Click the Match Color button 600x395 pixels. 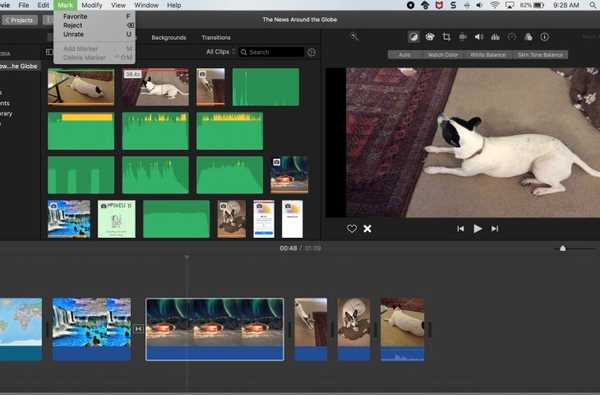443,55
